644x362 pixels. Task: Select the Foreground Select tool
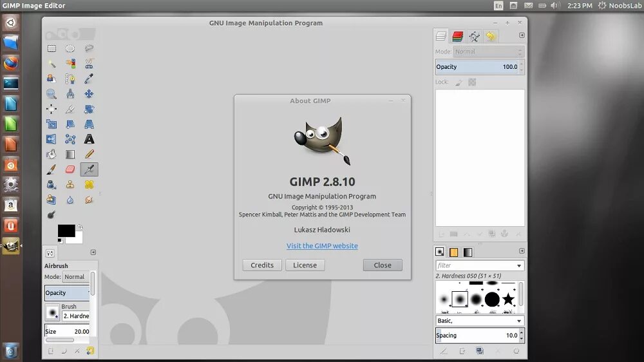click(52, 79)
